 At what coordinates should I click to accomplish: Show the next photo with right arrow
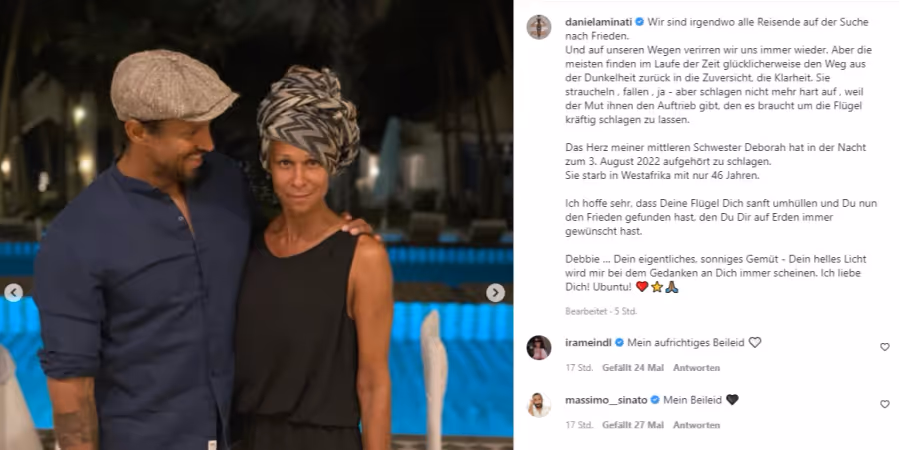pyautogui.click(x=495, y=293)
